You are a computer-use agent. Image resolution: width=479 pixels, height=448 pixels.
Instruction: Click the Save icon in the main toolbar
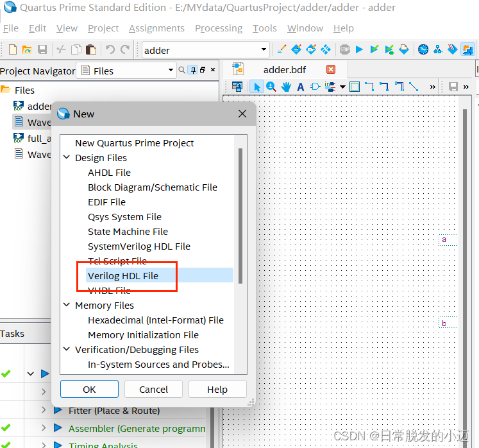tap(42, 49)
